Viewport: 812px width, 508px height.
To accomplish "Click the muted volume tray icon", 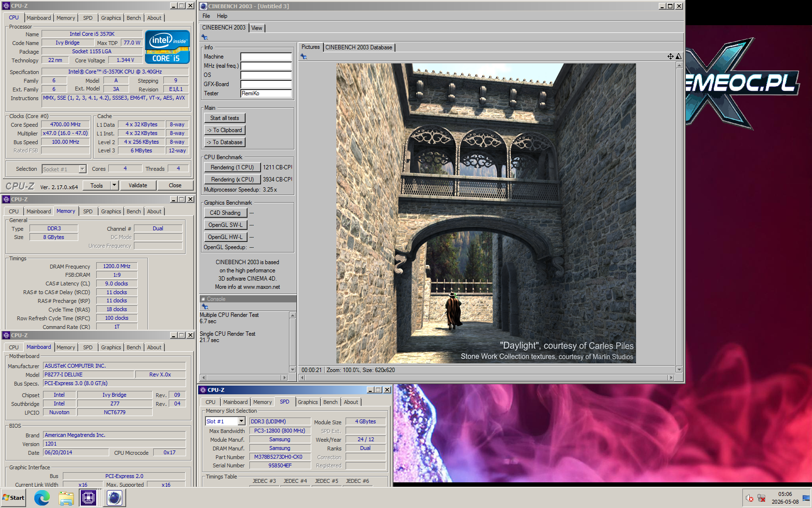I will pos(750,498).
